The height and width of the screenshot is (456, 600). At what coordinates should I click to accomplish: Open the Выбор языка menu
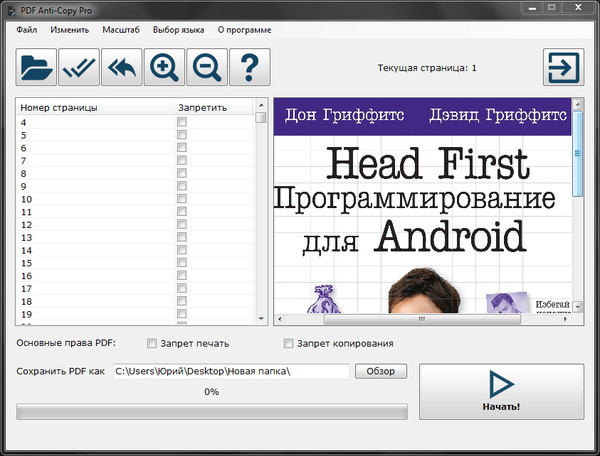tap(178, 30)
